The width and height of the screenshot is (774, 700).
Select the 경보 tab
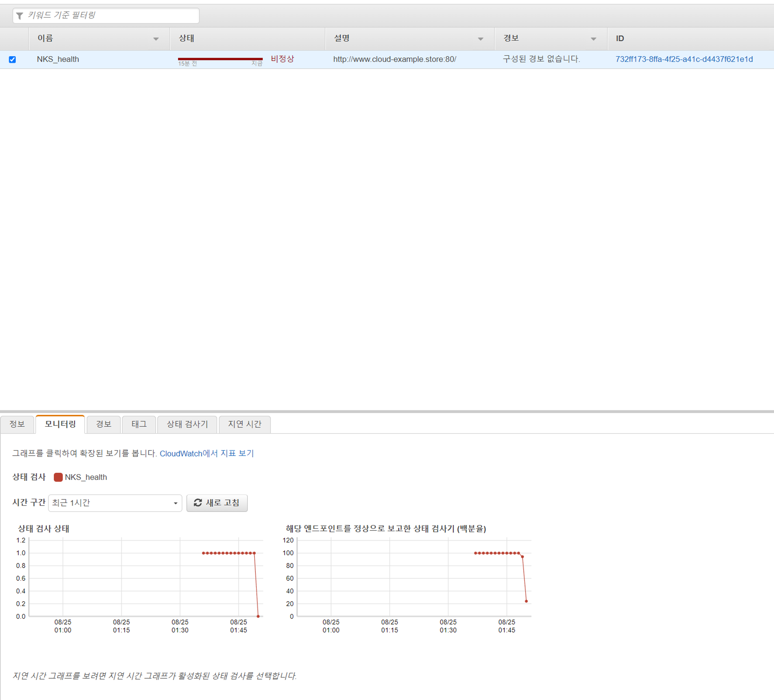(103, 424)
